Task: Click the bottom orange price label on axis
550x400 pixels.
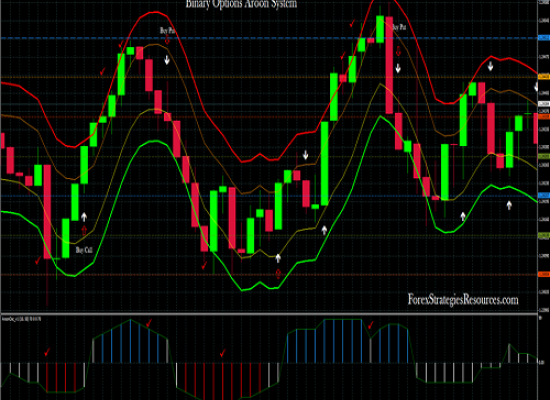Action: 544,274
